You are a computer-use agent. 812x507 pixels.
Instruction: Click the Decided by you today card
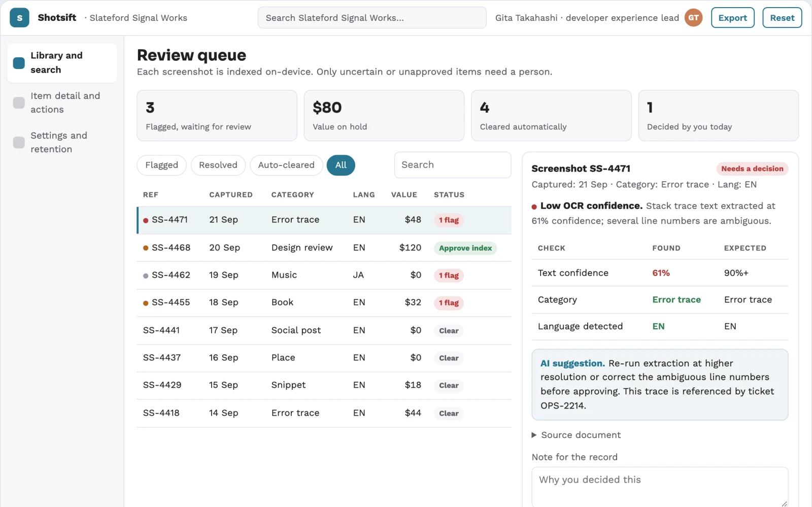pyautogui.click(x=718, y=116)
